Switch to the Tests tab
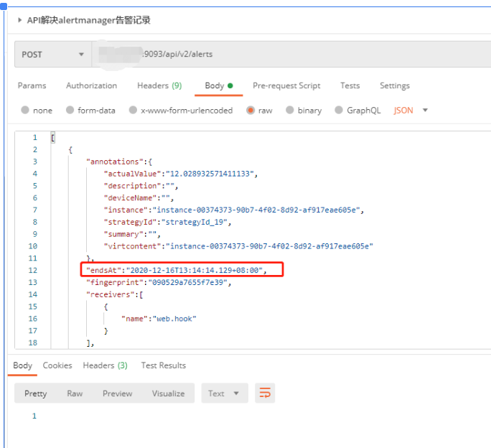 click(350, 86)
